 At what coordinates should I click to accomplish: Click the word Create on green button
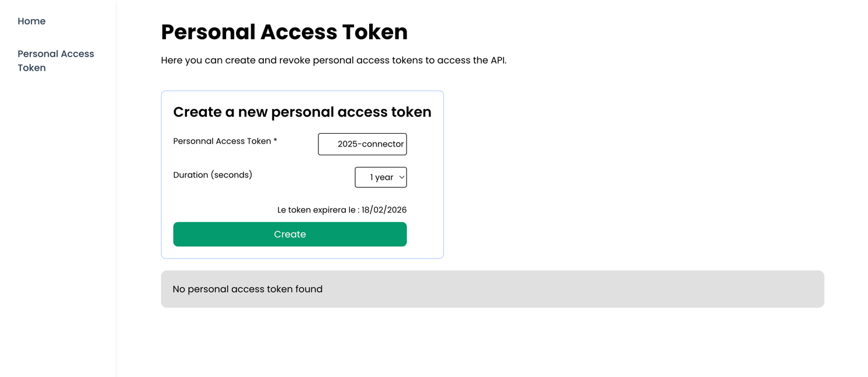pyautogui.click(x=290, y=235)
